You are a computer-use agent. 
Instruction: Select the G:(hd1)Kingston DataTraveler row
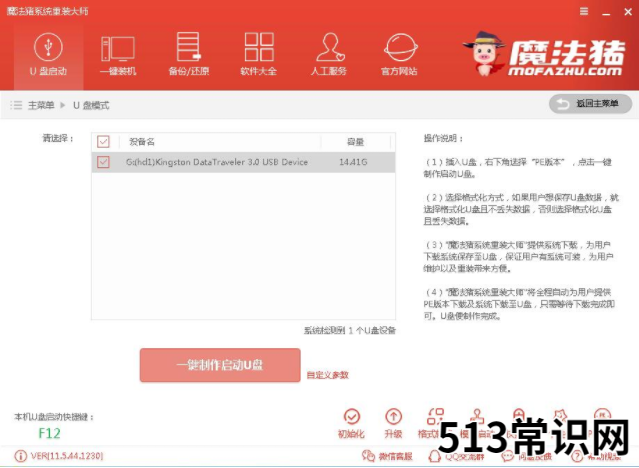(243, 162)
